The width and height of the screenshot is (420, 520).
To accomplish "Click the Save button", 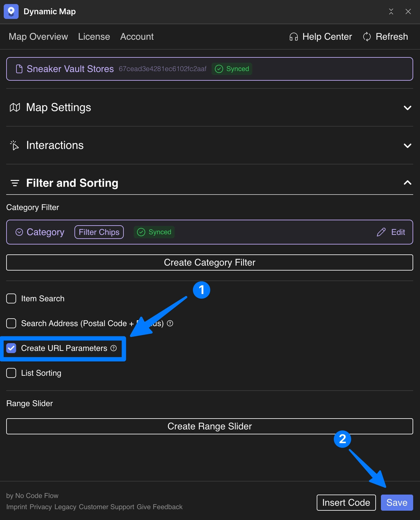I will (397, 503).
